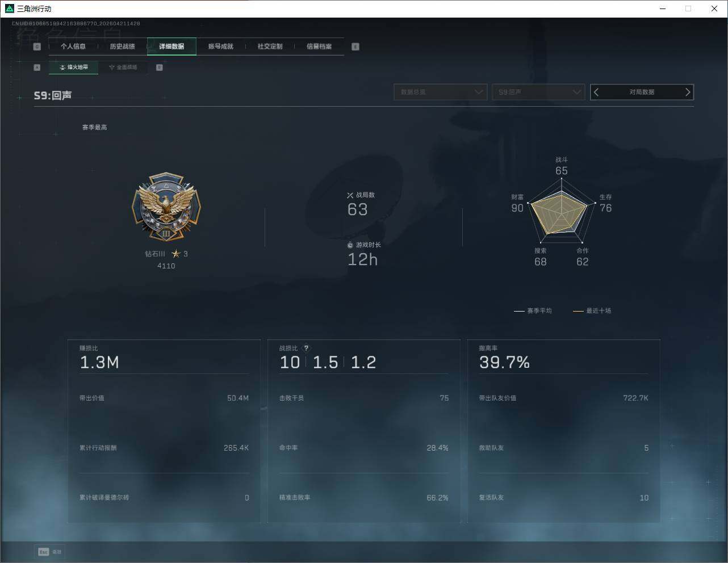Click the 最近十场 legend entry

click(592, 311)
